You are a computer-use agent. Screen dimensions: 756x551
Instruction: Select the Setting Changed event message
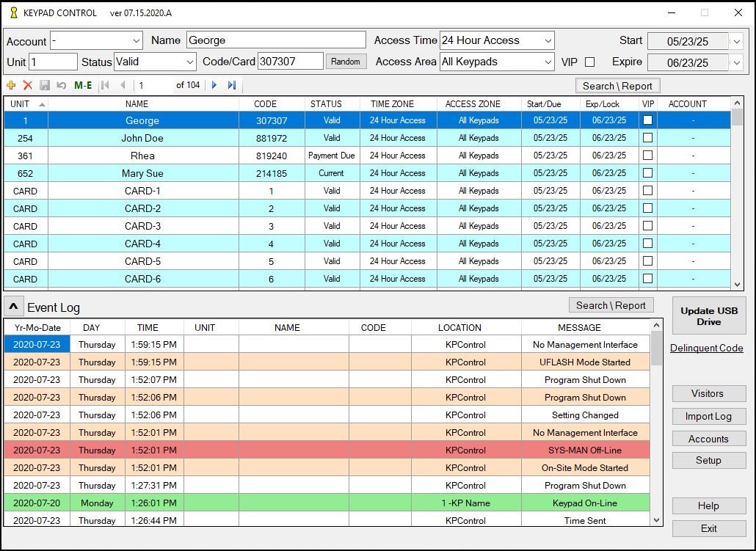pyautogui.click(x=585, y=415)
